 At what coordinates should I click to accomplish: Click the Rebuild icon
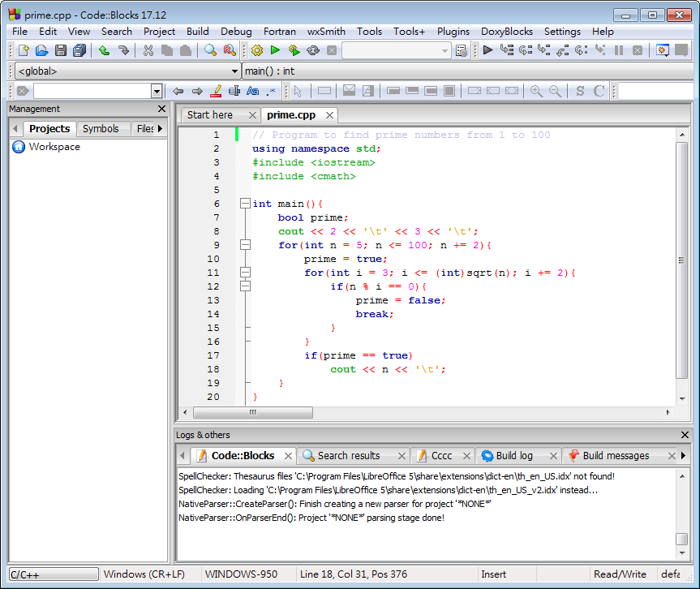click(x=312, y=50)
